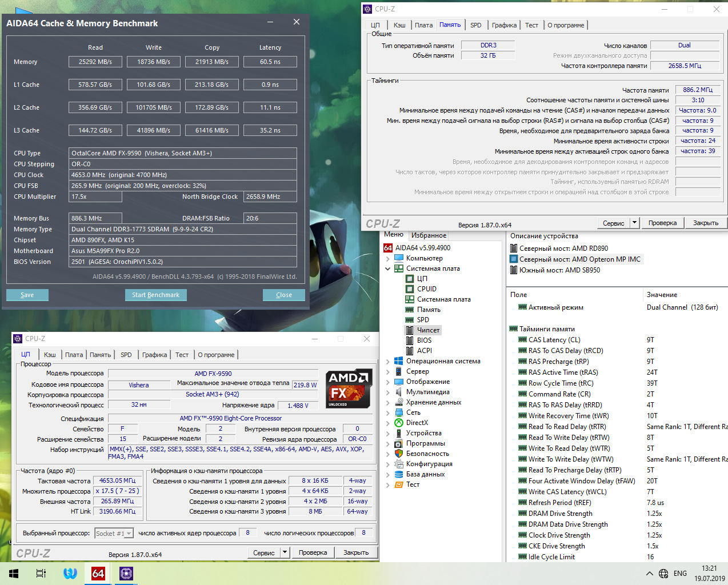Open О программе tab in upper CPU-Z
This screenshot has width=728, height=585.
click(566, 25)
